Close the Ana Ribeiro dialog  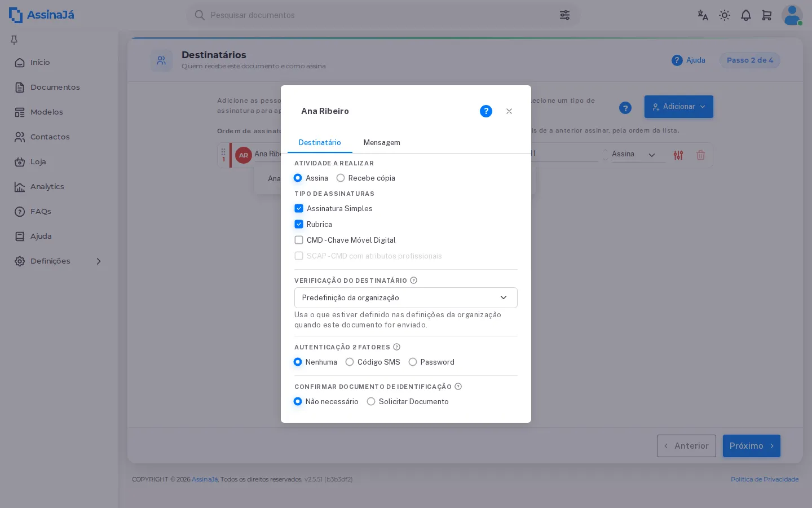point(509,111)
